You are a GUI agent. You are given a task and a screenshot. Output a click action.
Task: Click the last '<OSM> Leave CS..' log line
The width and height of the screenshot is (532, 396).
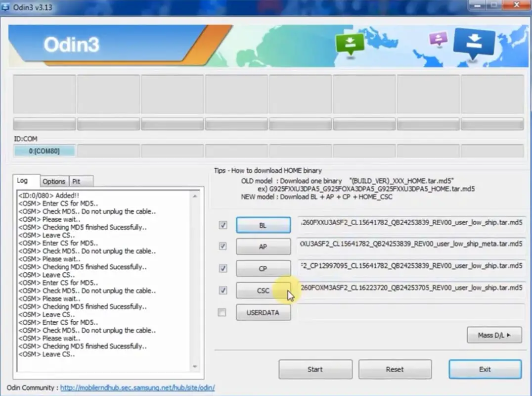coord(47,354)
